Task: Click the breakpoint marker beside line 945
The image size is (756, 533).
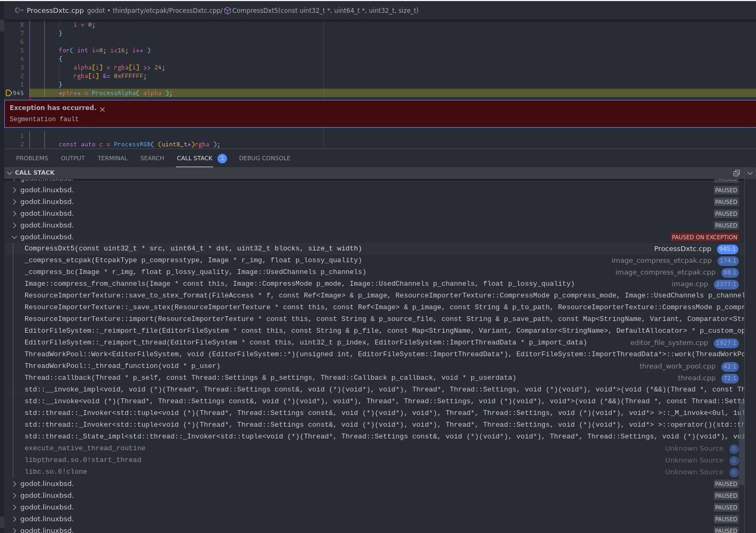Action: pyautogui.click(x=9, y=92)
